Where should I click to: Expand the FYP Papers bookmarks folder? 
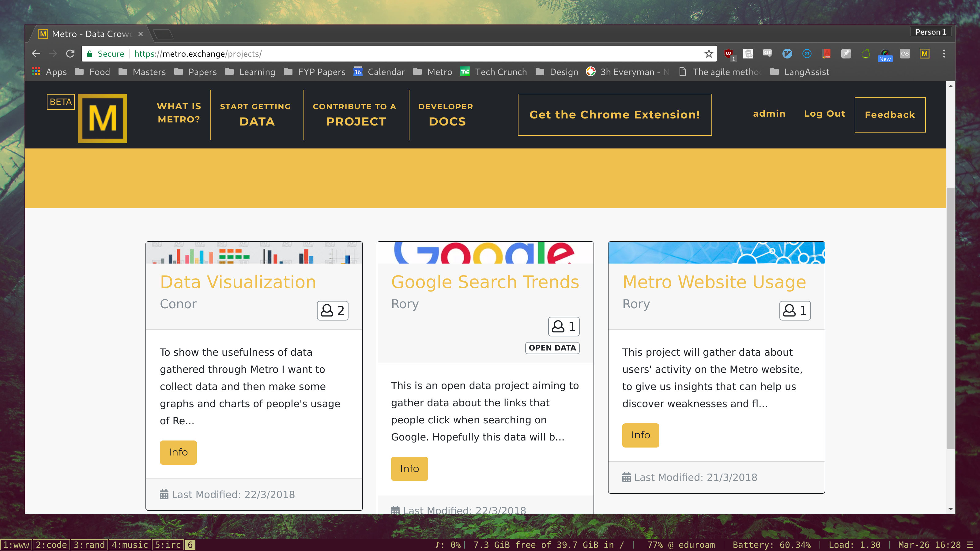315,72
